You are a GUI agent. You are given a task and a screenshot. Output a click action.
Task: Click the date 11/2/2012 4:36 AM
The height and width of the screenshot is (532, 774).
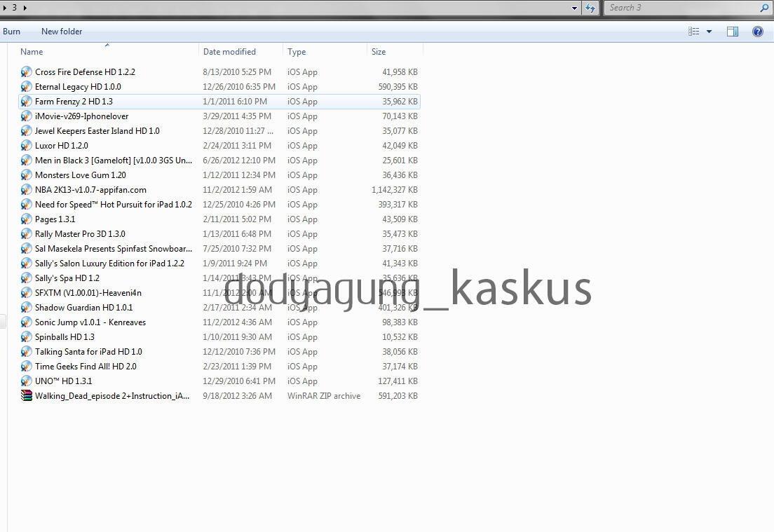(238, 322)
